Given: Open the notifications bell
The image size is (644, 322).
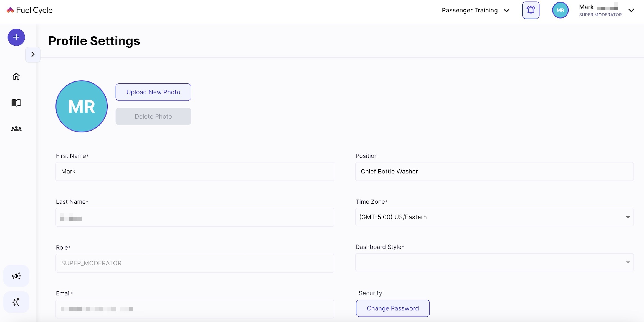Looking at the screenshot, I should [531, 10].
